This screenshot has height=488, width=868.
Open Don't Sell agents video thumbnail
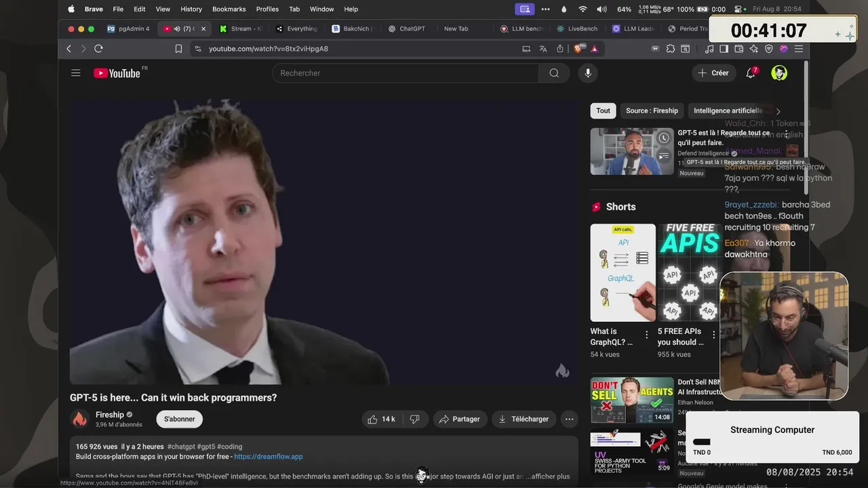click(x=632, y=400)
